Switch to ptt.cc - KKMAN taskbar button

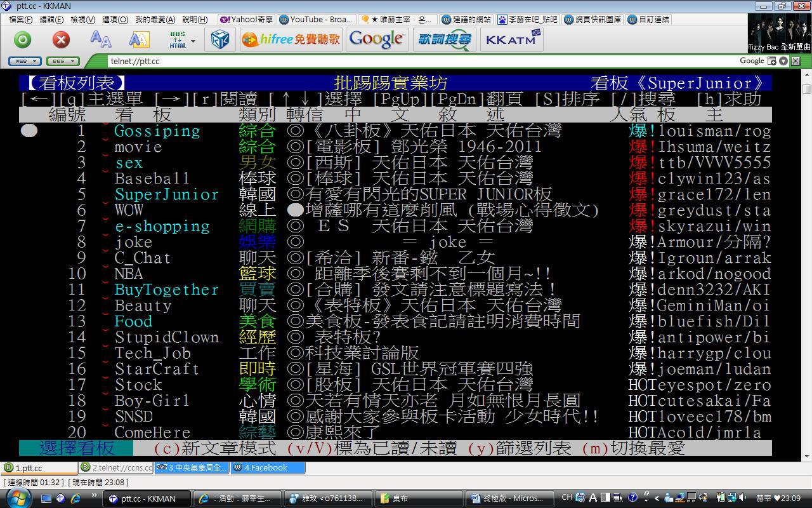tap(146, 498)
